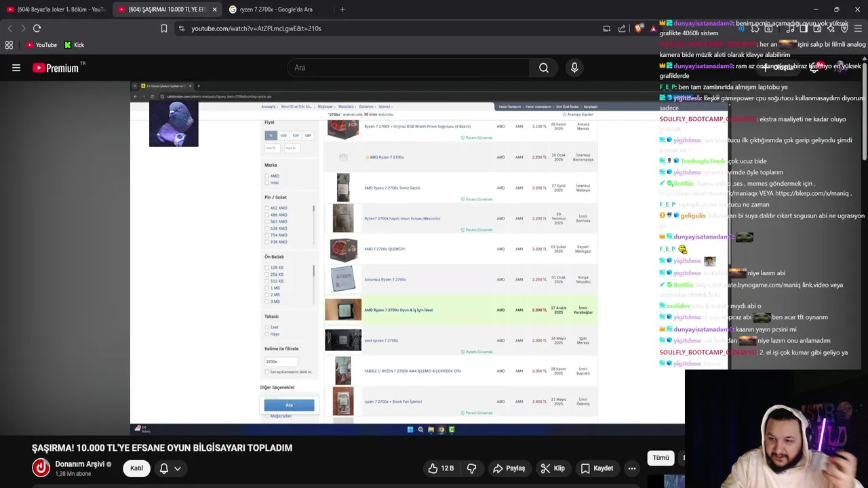Click the Katıl join button

tap(136, 468)
